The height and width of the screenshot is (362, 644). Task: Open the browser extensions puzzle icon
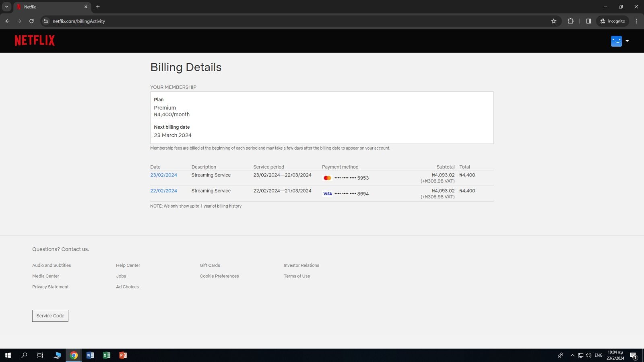point(570,21)
